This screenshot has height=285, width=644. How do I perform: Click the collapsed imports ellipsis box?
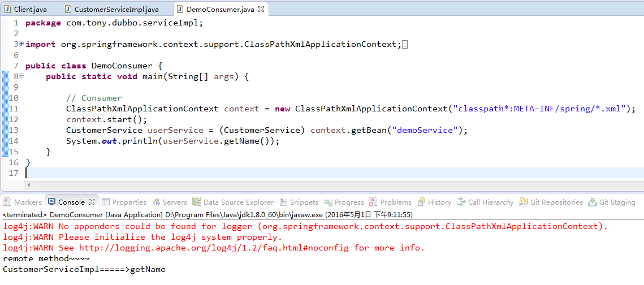point(405,45)
